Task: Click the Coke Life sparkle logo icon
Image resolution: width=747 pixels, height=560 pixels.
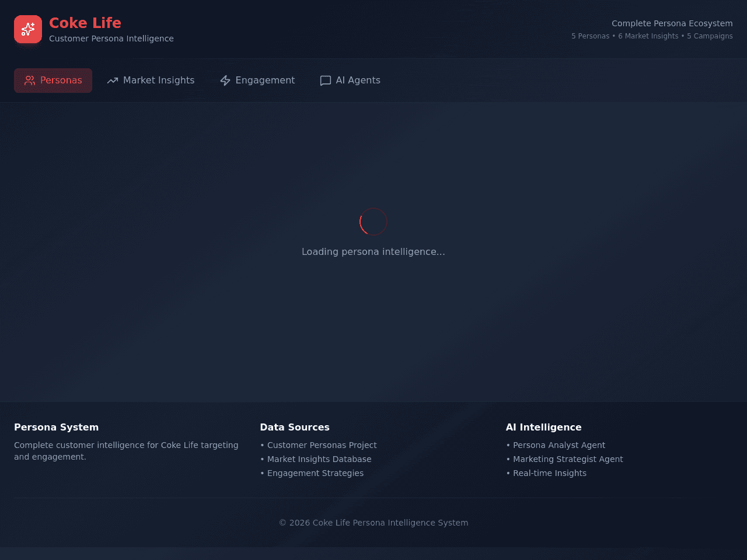Action: tap(28, 29)
